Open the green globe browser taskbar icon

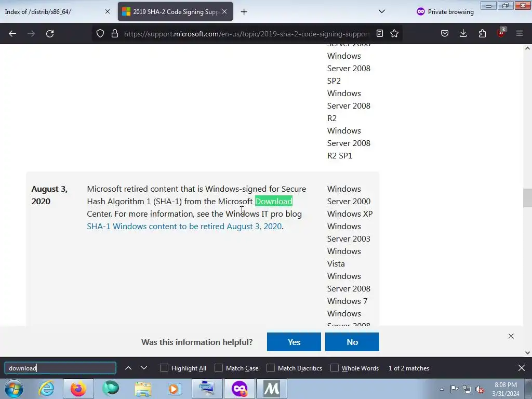coord(111,389)
